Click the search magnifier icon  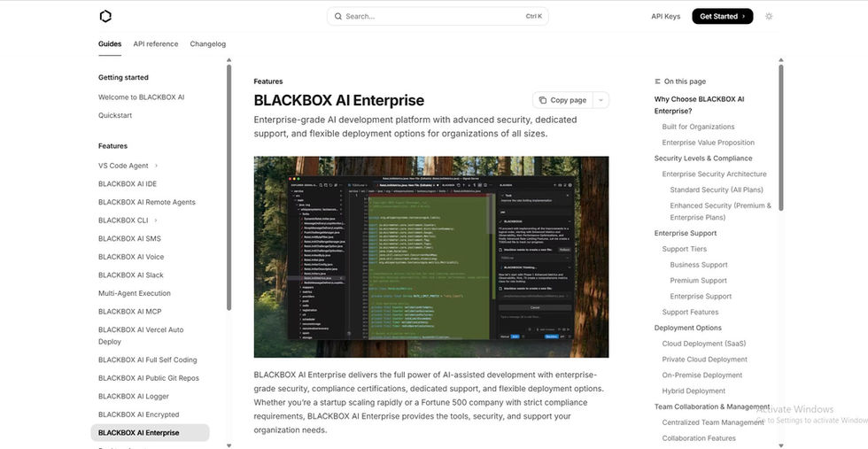click(337, 17)
